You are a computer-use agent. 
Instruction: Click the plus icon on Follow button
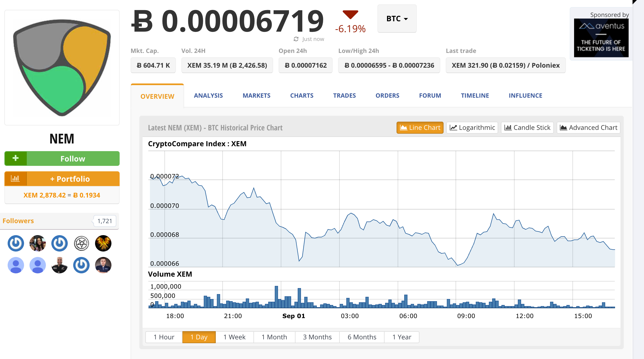pos(16,158)
